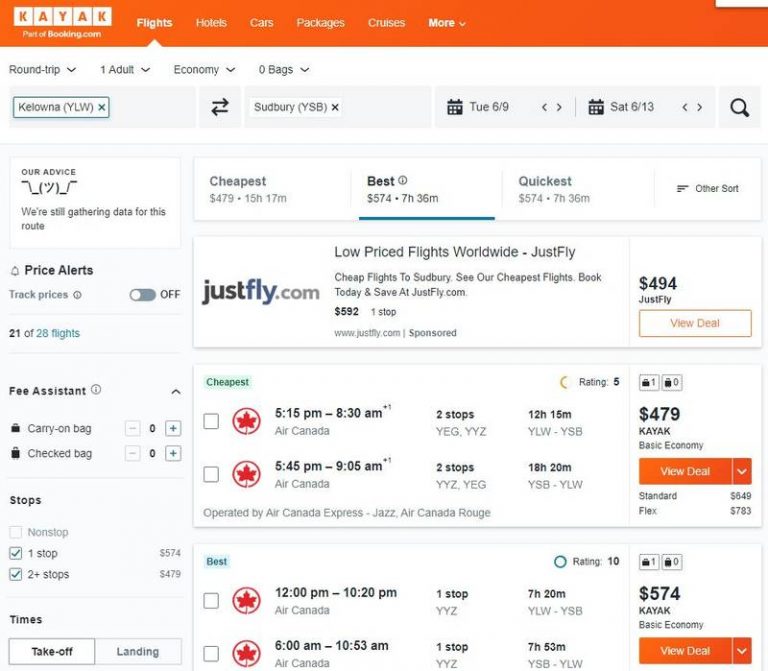This screenshot has height=671, width=768.
Task: Select the 5:15 pm – 8:30 am flight checkbox
Action: [x=211, y=421]
